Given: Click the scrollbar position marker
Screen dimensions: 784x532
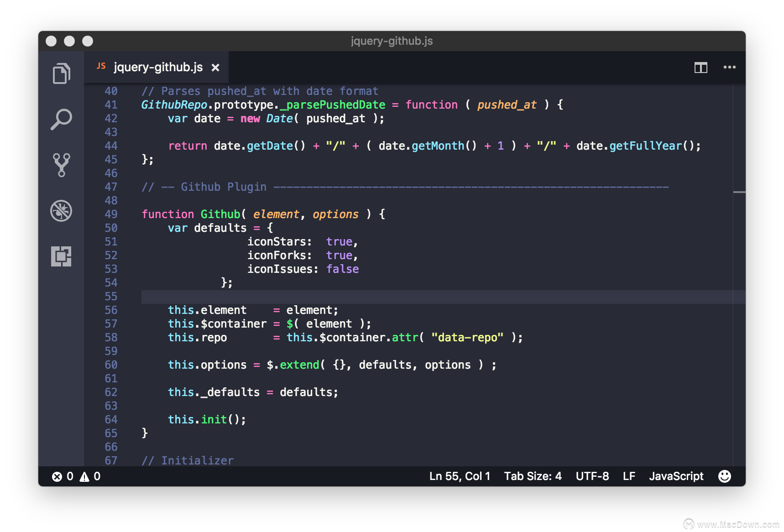Looking at the screenshot, I should click(739, 192).
